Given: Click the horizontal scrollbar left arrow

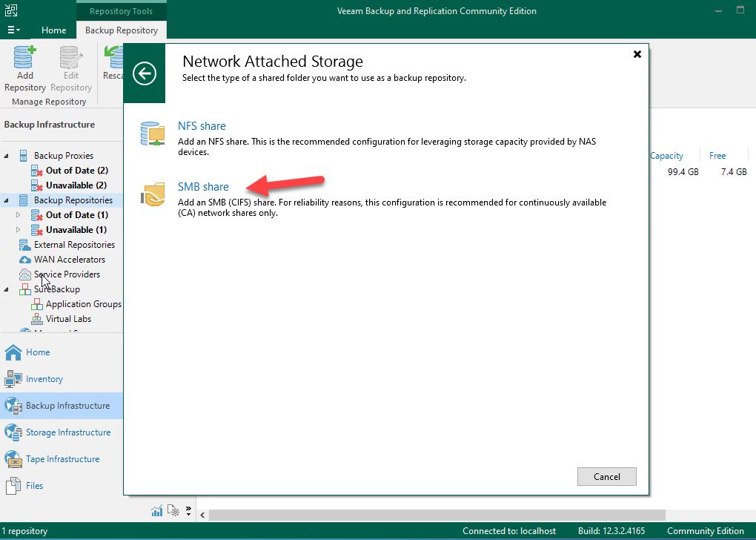Looking at the screenshot, I should point(202,515).
